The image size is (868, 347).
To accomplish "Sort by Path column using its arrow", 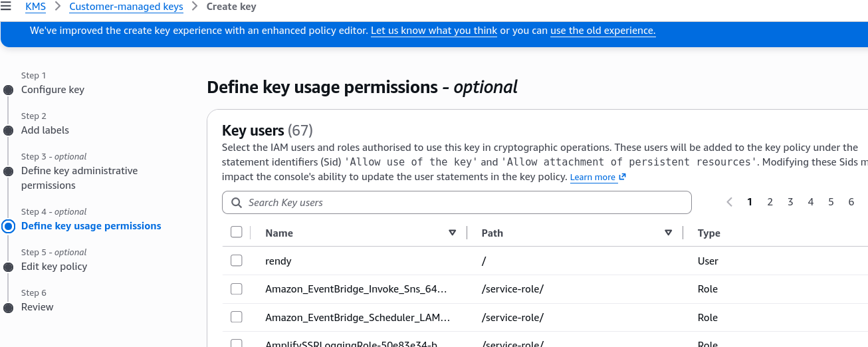I will [669, 233].
